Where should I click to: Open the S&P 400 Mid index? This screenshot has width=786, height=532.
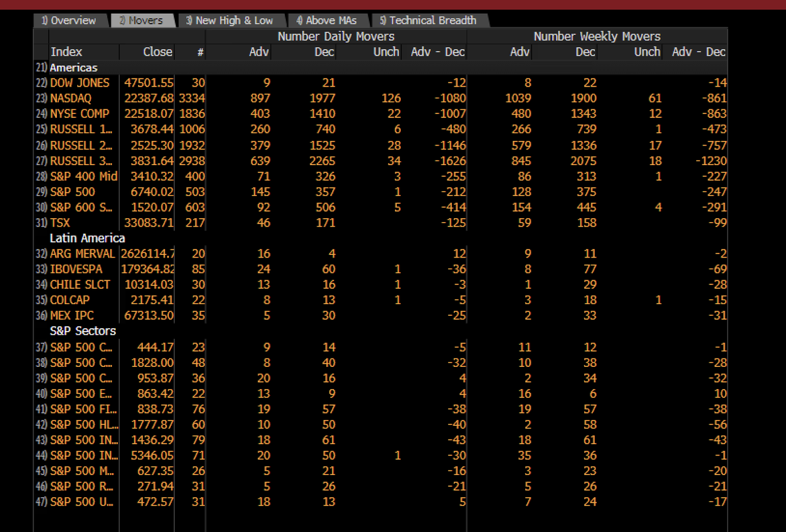click(84, 176)
